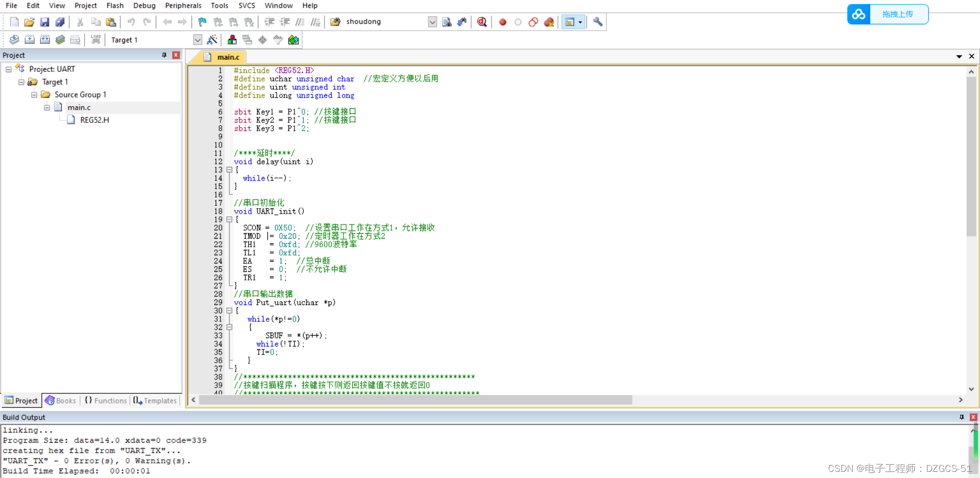Collapse Source Group 1 node
The height and width of the screenshot is (478, 980).
coord(34,95)
